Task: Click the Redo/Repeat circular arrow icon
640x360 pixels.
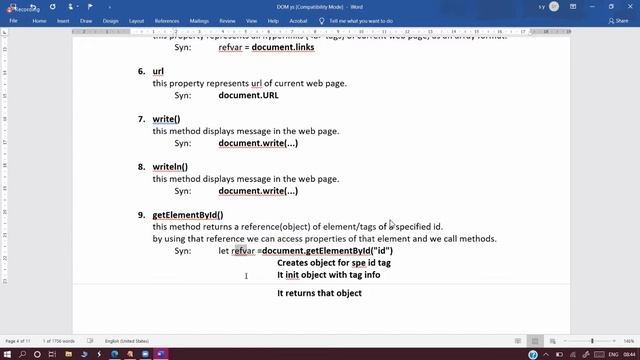Action: point(53,7)
